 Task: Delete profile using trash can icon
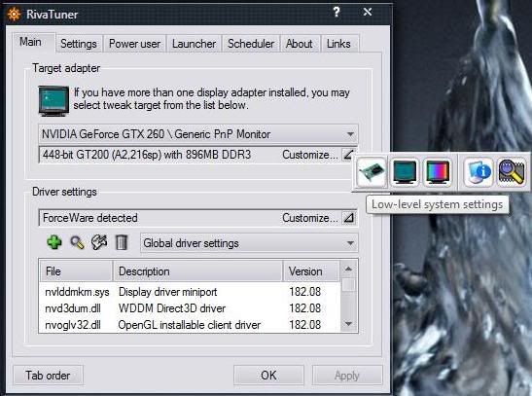click(122, 242)
